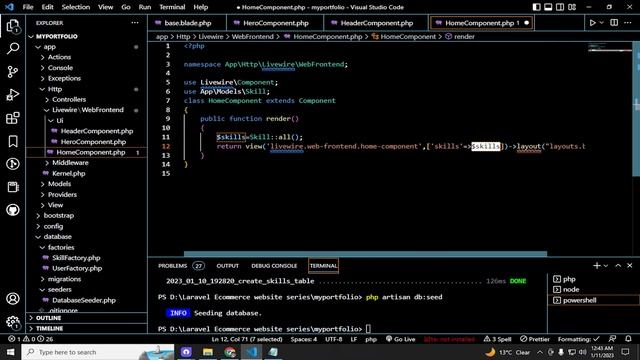Screen dimensions: 640x360
Task: Open Accounts icon in activity bar
Action: pos(13,299)
